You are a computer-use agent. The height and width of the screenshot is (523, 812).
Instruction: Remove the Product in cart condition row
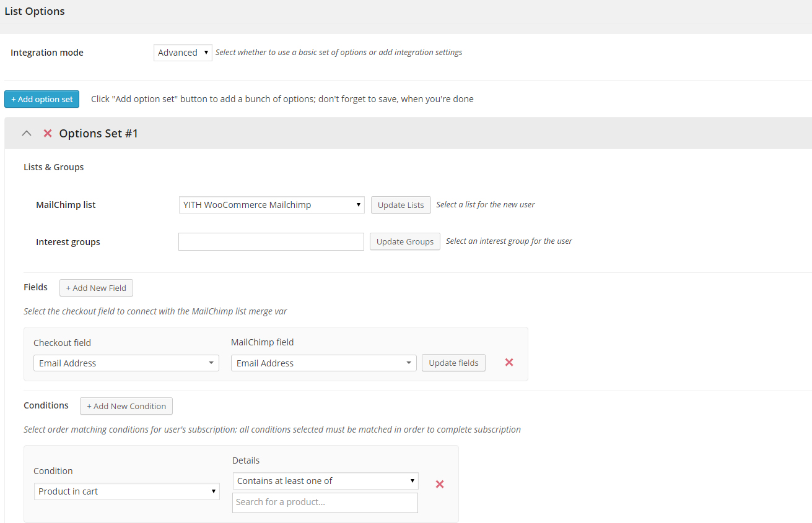point(440,484)
